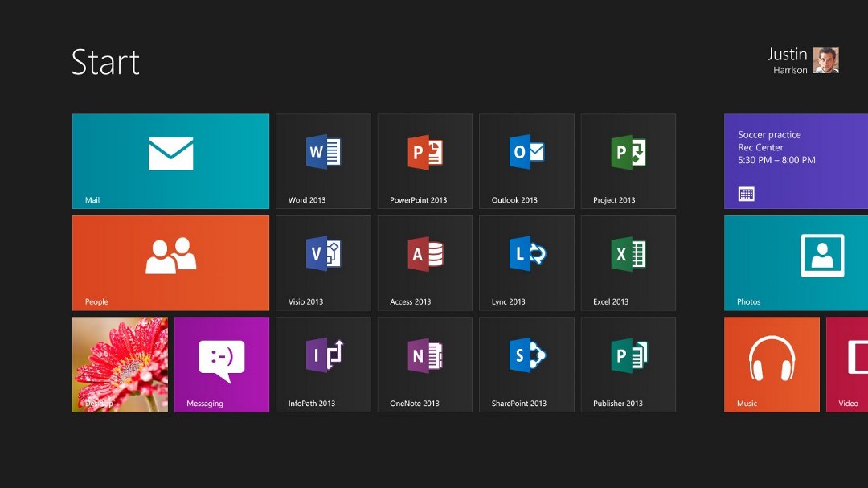The height and width of the screenshot is (488, 868).
Task: Open the Mail app tile
Action: 170,161
